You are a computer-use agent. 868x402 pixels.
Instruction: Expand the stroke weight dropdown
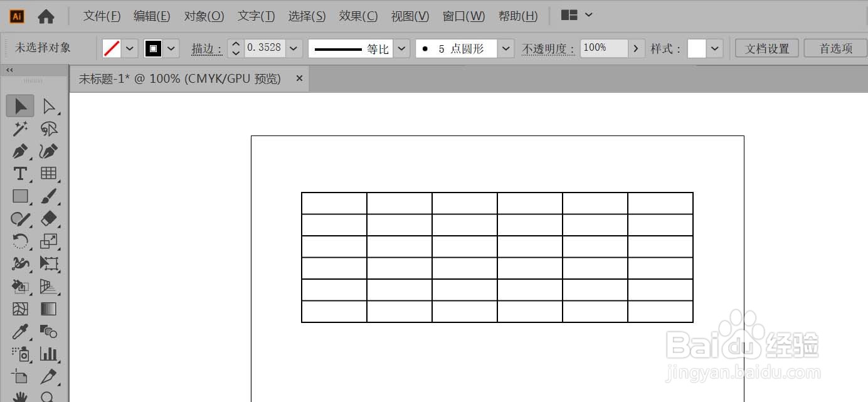pos(293,48)
